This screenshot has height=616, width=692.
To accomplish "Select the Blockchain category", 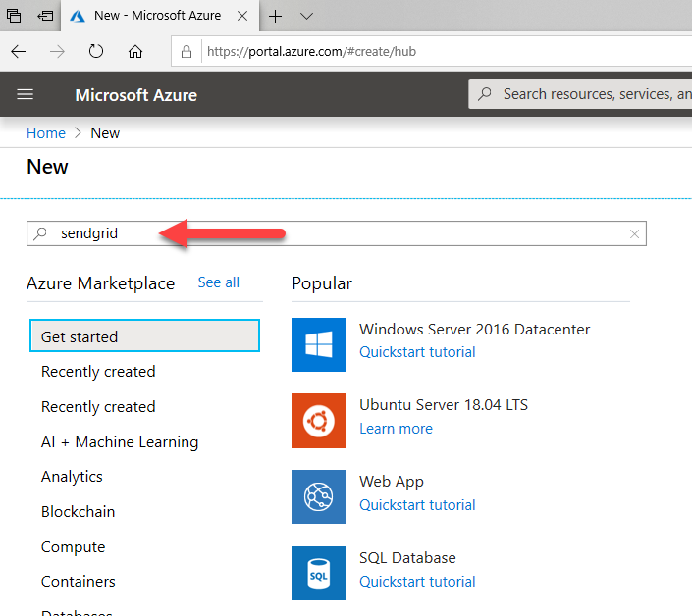I will [78, 511].
